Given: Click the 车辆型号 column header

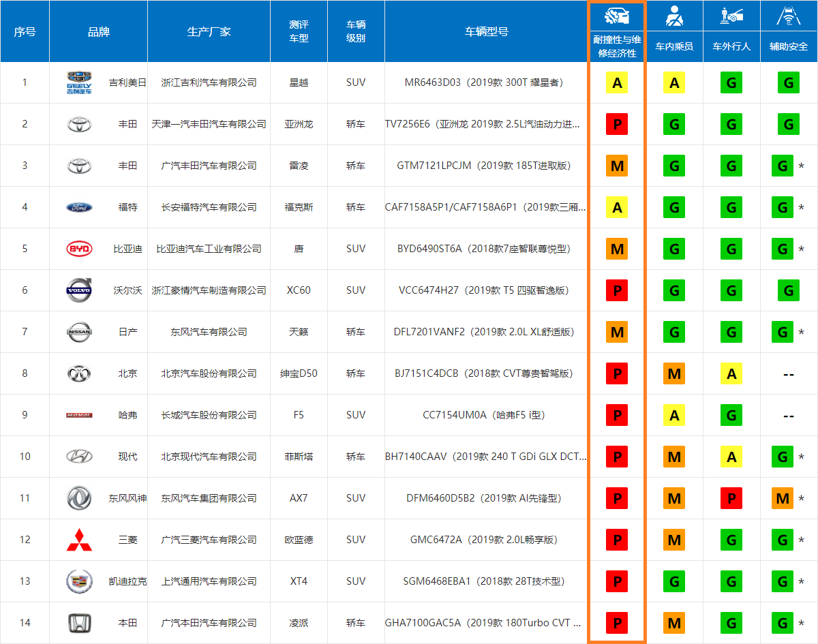Looking at the screenshot, I should point(487,31).
